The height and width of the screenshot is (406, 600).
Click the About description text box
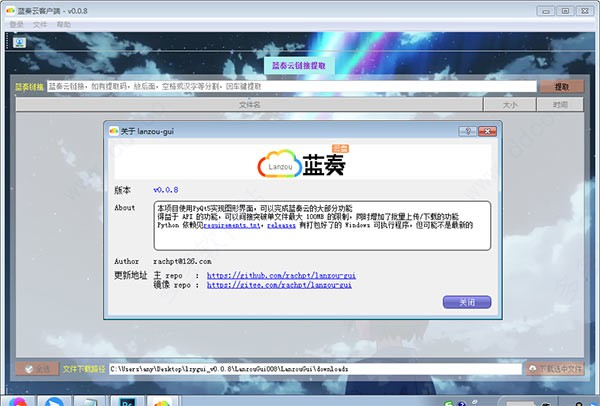tap(322, 226)
